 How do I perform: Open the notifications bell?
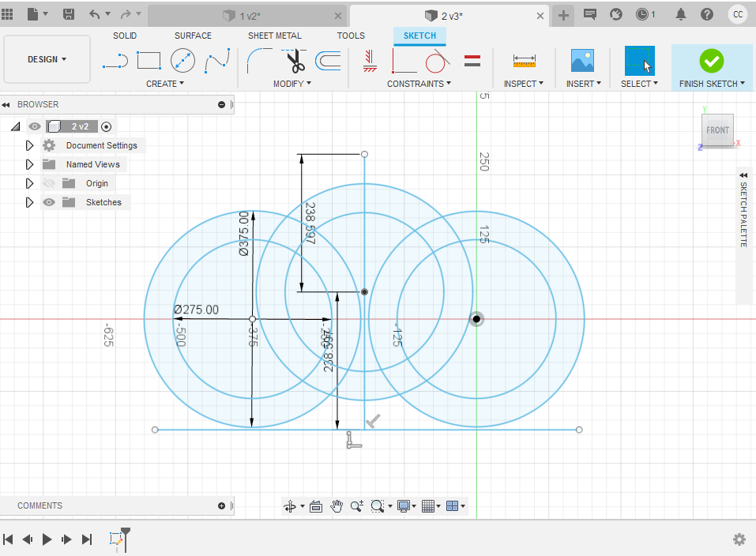pyautogui.click(x=681, y=14)
